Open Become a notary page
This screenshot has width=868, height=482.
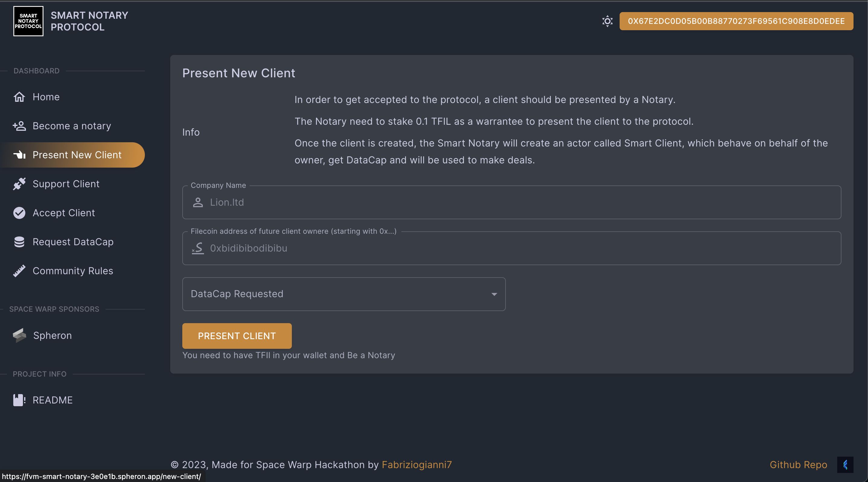[72, 126]
